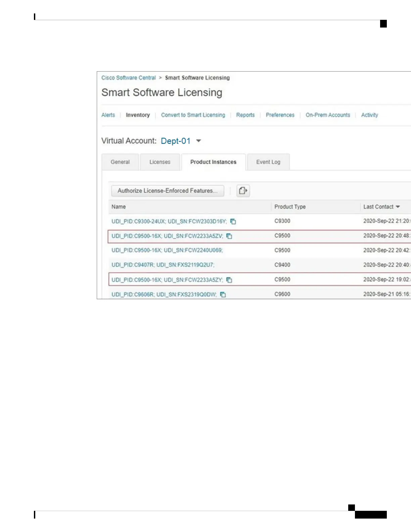Click the export icon beside Authorize License-Enforced Features

point(243,191)
